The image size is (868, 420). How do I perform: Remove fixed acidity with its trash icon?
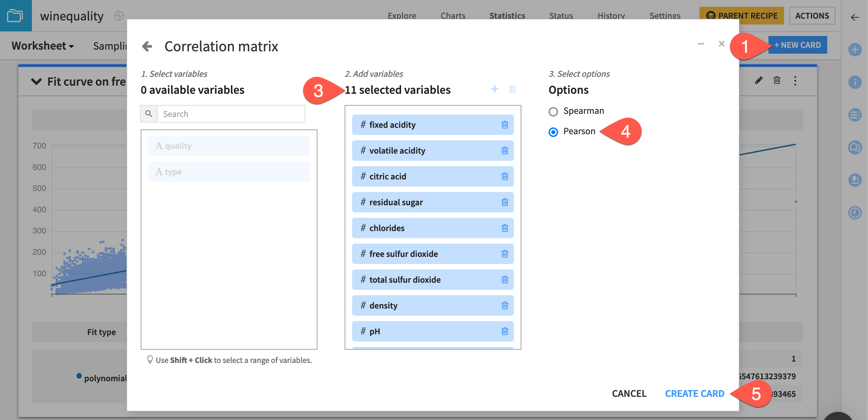coord(505,125)
